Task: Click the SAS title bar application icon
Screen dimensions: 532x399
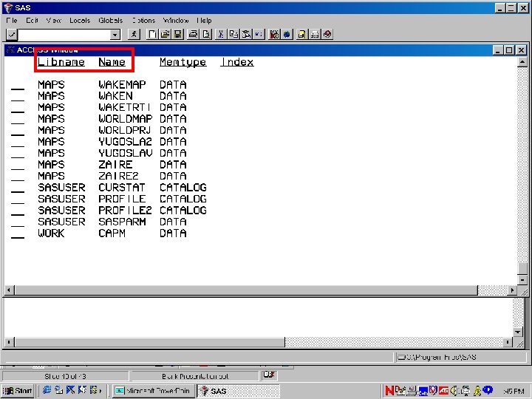Action: [x=8, y=7]
